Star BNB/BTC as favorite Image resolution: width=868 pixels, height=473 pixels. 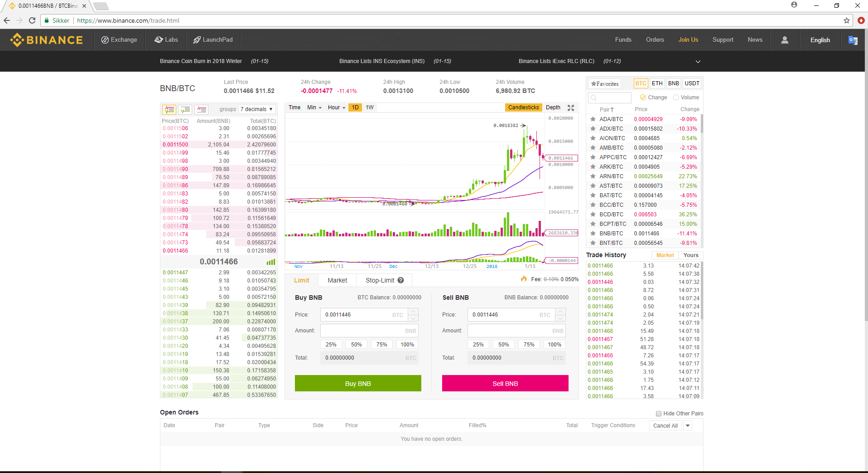click(x=593, y=234)
